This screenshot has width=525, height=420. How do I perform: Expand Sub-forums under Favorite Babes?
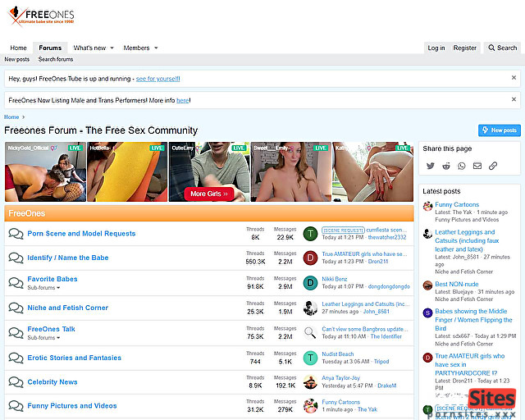(43, 288)
